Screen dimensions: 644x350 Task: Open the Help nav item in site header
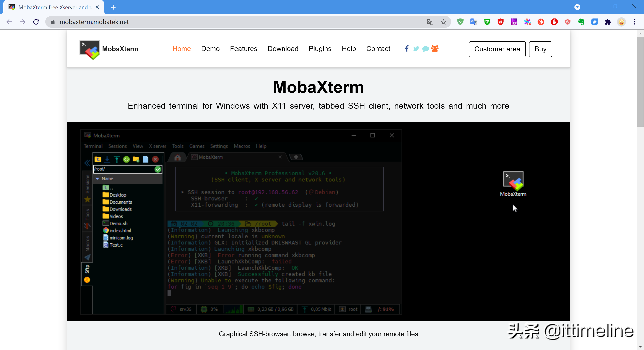tap(349, 49)
